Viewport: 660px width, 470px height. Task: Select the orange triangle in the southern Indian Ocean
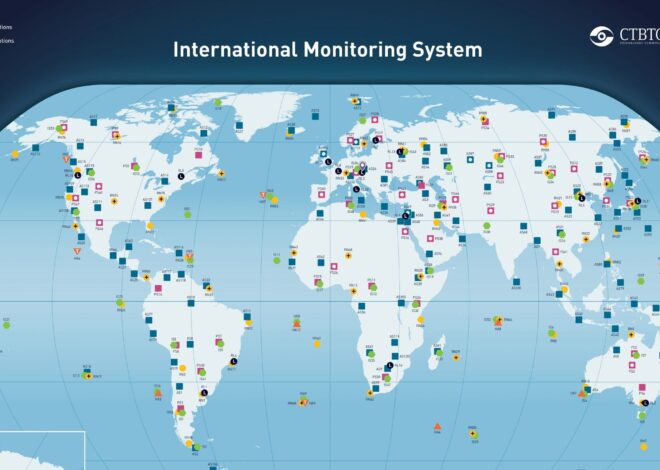click(437, 427)
